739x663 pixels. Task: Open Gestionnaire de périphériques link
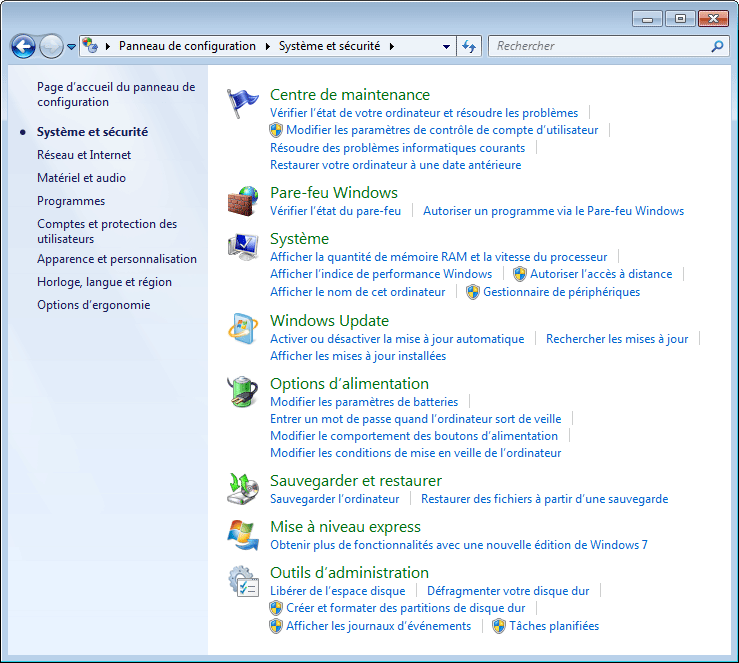pyautogui.click(x=561, y=292)
